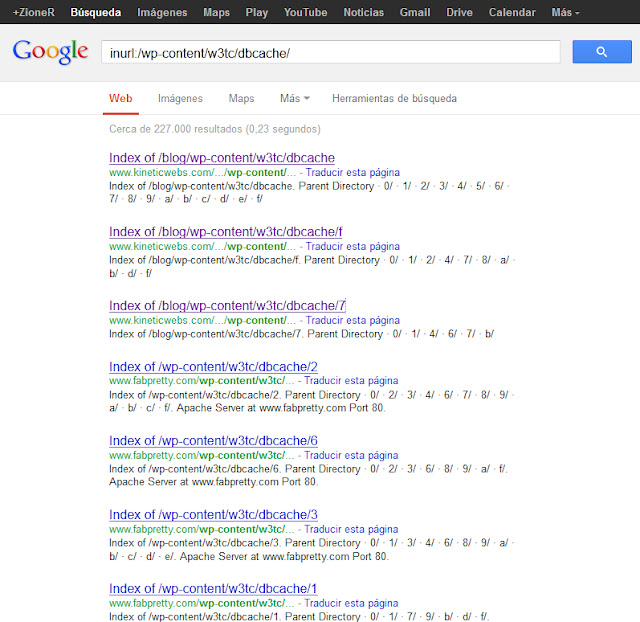The height and width of the screenshot is (622, 640).
Task: Click the green fabpretty URL under dbcache/6 result
Action: pos(201,455)
